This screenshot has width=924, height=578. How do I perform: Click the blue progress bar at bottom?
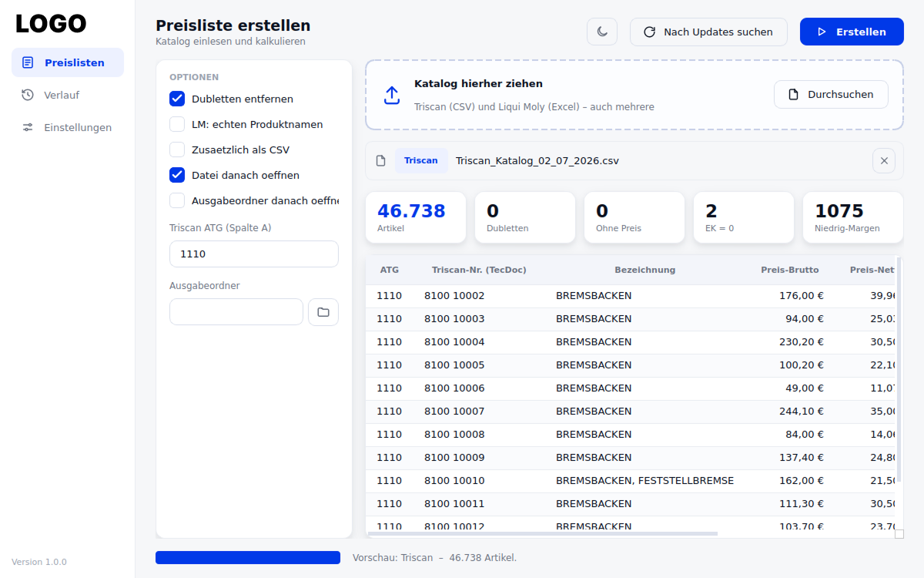coord(248,557)
